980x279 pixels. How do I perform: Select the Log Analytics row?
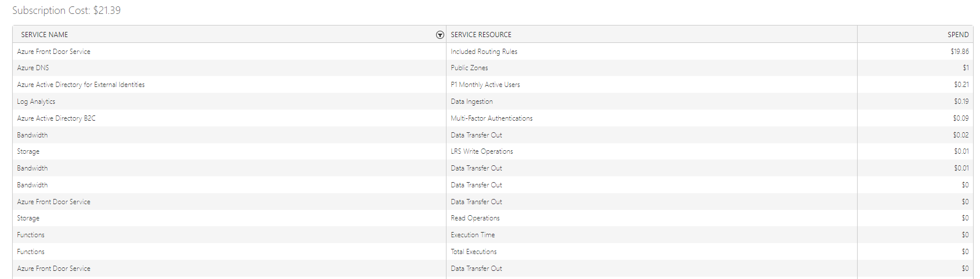pyautogui.click(x=493, y=102)
